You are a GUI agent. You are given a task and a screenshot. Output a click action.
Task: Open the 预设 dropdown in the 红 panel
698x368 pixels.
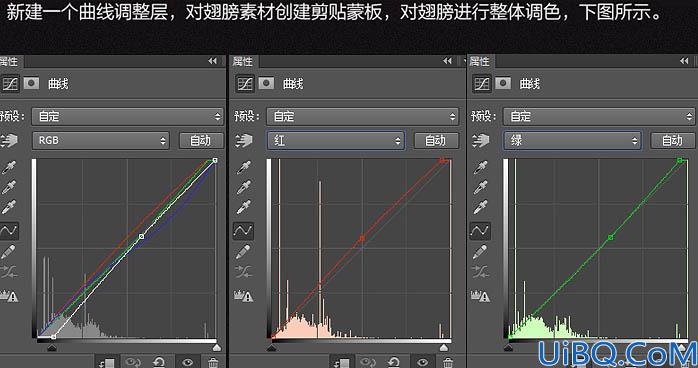point(362,117)
